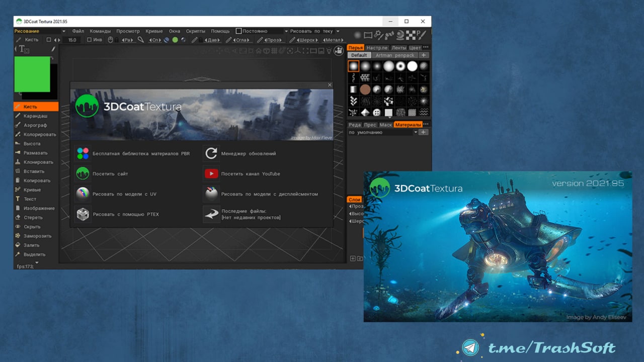This screenshot has height=362, width=644.
Task: Select the Default brush set
Action: click(x=359, y=55)
